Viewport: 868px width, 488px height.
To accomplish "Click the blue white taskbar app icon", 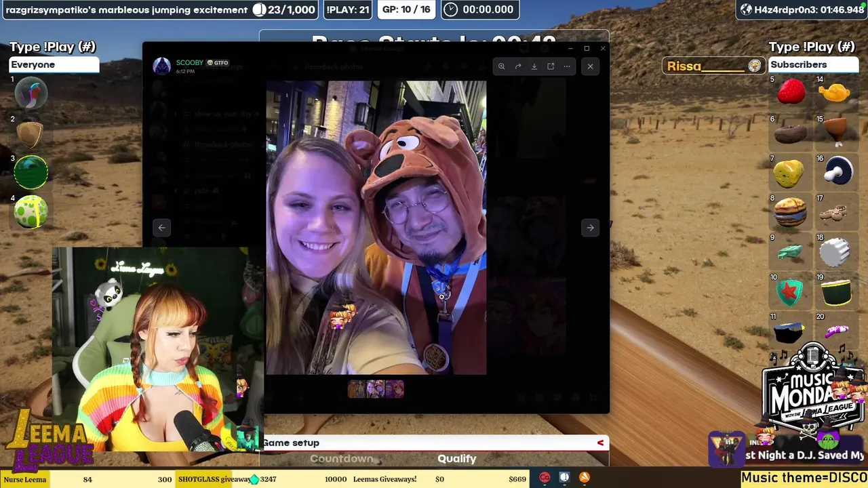I will click(564, 478).
